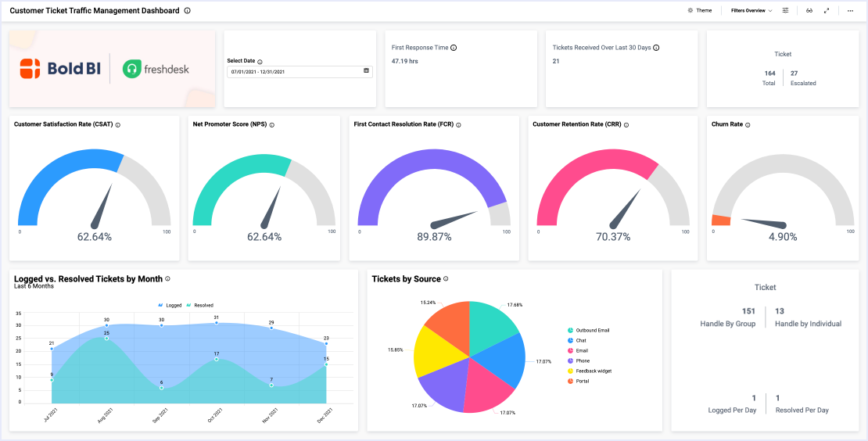The width and height of the screenshot is (868, 441).
Task: Expand the Filters Overview dropdown
Action: (751, 10)
